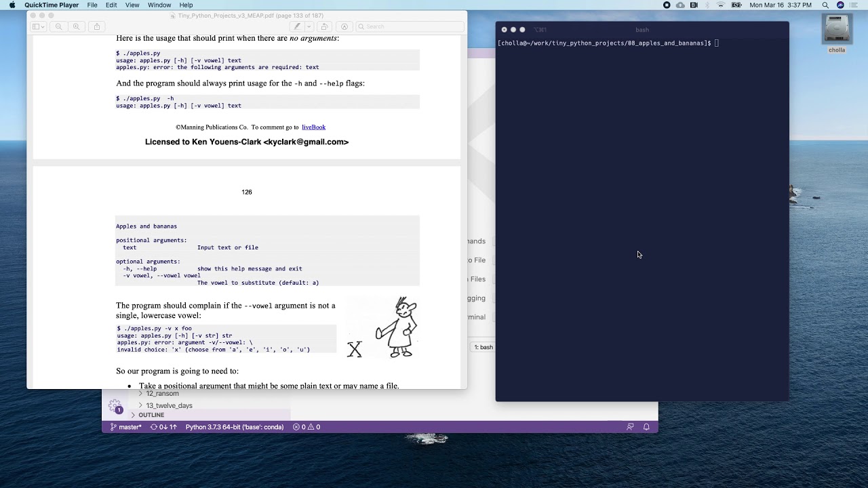Viewport: 868px width, 488px height.
Task: Rotate the PDF page in Preview
Action: 324,26
